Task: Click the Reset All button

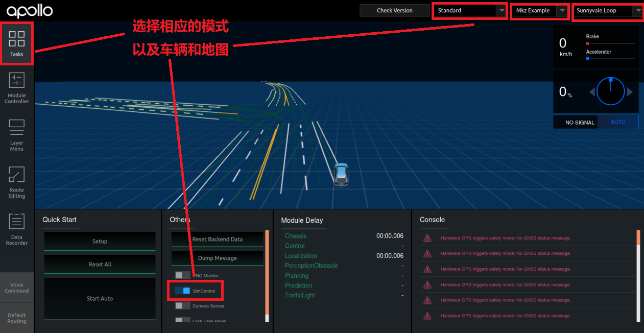Action: click(100, 264)
